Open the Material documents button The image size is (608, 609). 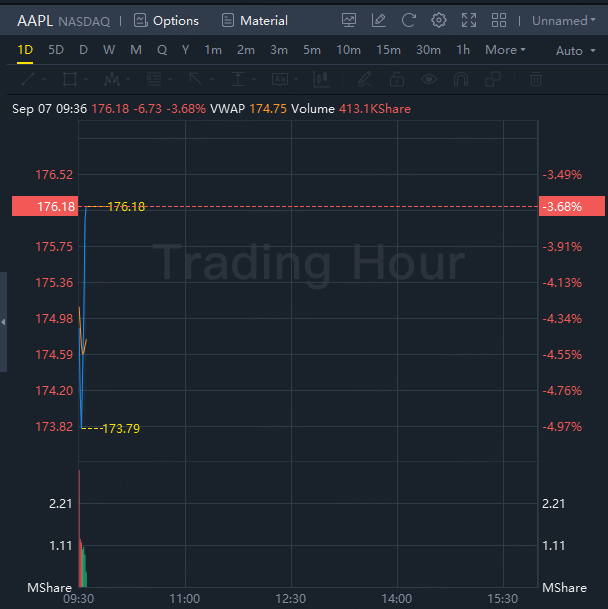tap(254, 20)
